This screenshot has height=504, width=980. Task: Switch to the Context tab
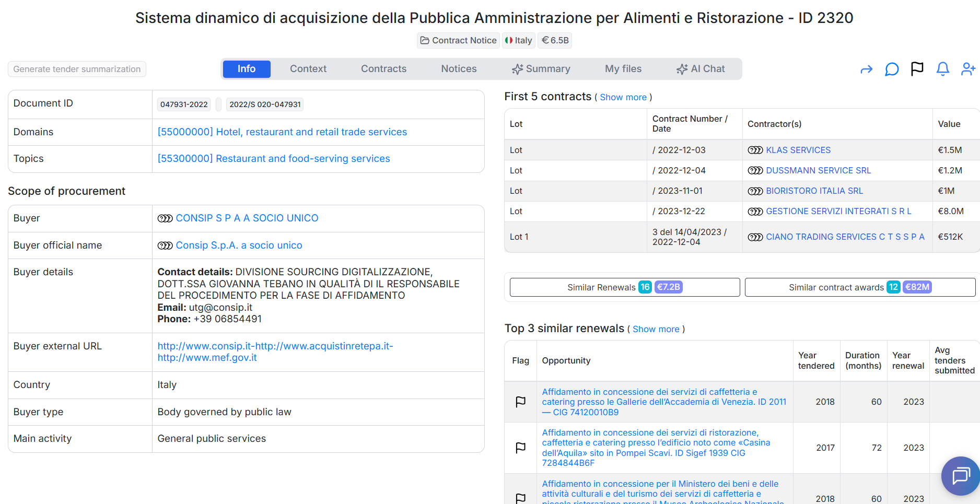308,69
